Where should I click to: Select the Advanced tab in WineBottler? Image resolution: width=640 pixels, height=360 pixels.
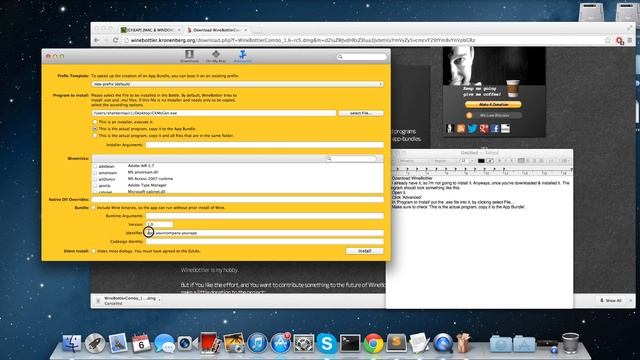pos(242,56)
